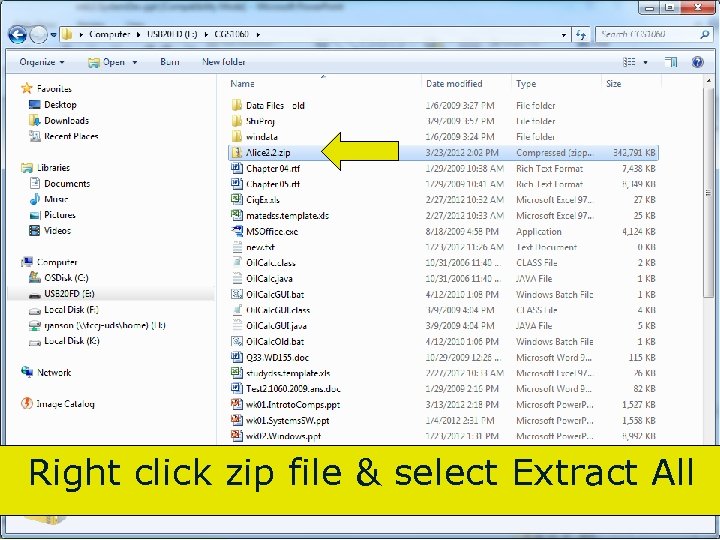Click the Change your view icon

629,62
